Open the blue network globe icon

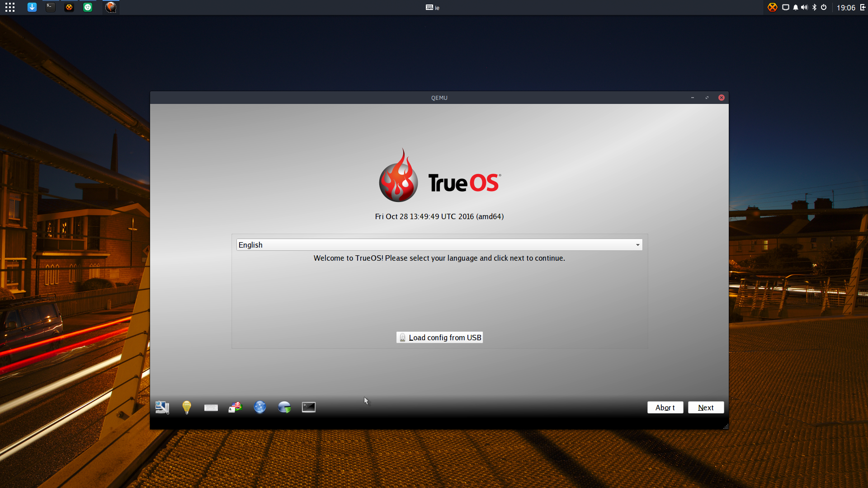pos(260,407)
